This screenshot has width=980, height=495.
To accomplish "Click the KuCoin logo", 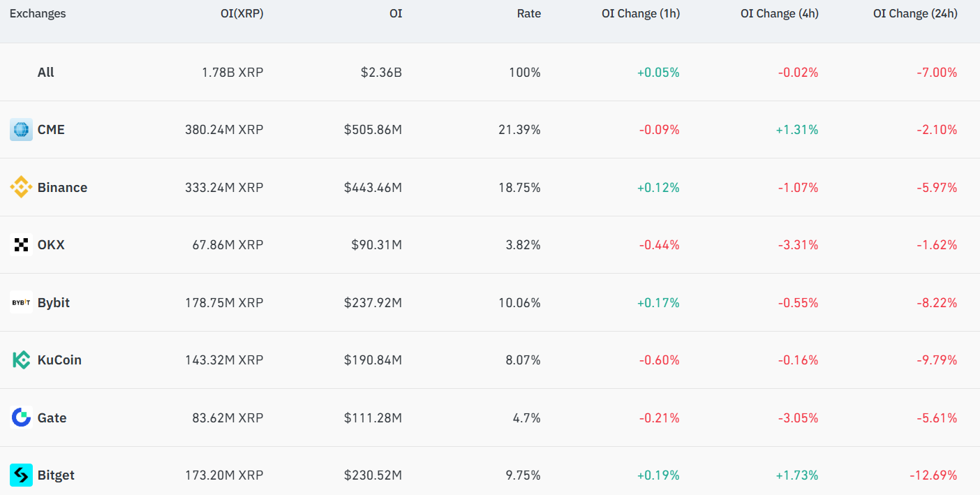I will pyautogui.click(x=20, y=360).
